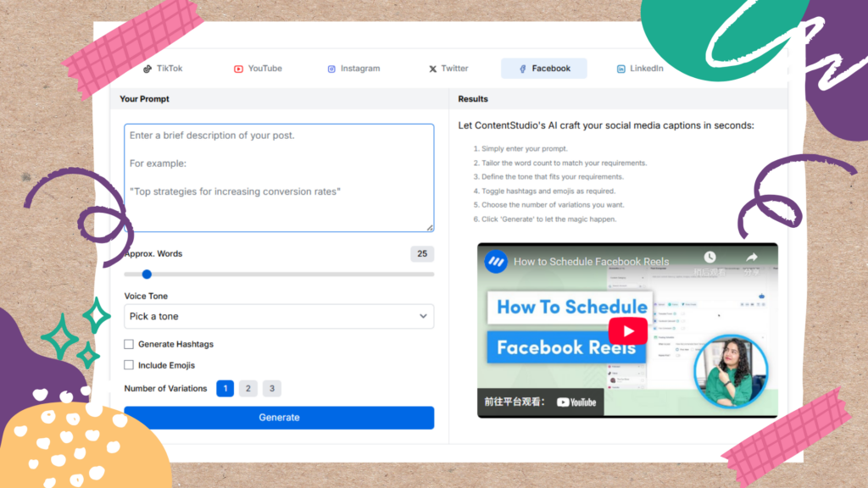Viewport: 868px width, 488px height.
Task: Select the Facebook tab
Action: (544, 69)
